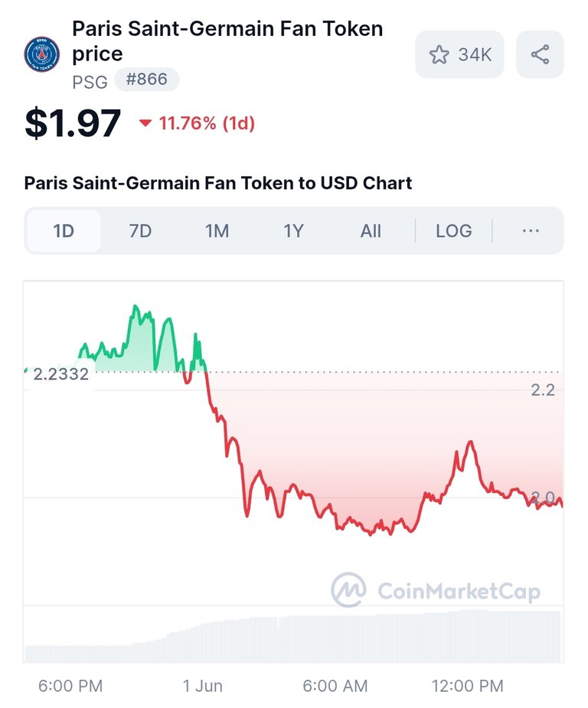The height and width of the screenshot is (708, 588).
Task: Click the CoinMarketCap watermark logo
Action: (x=348, y=589)
